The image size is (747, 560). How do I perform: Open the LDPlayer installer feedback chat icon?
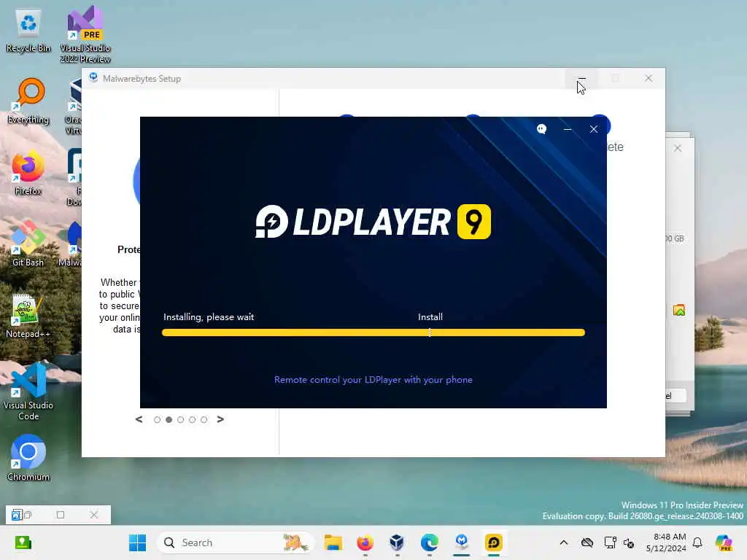[x=541, y=129]
